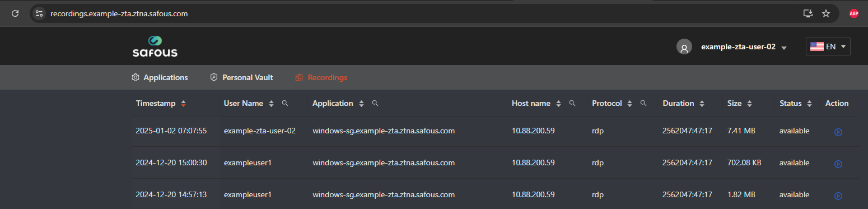Click the Safous logo
This screenshot has width=868, height=209.
coord(155,47)
